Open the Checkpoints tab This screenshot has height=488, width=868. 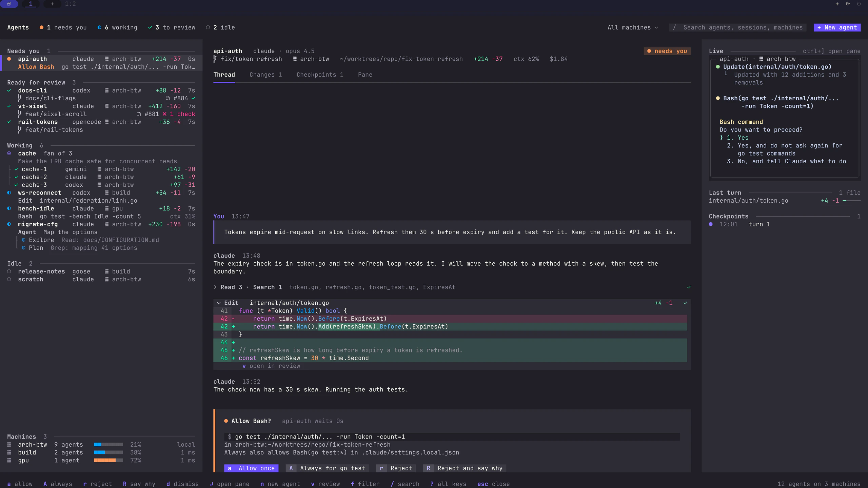320,75
